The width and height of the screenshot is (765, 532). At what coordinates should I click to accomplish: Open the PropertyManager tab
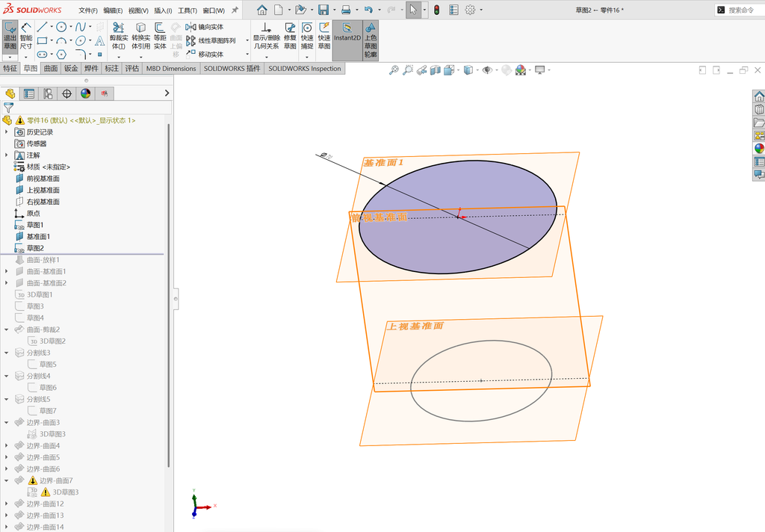pos(29,93)
